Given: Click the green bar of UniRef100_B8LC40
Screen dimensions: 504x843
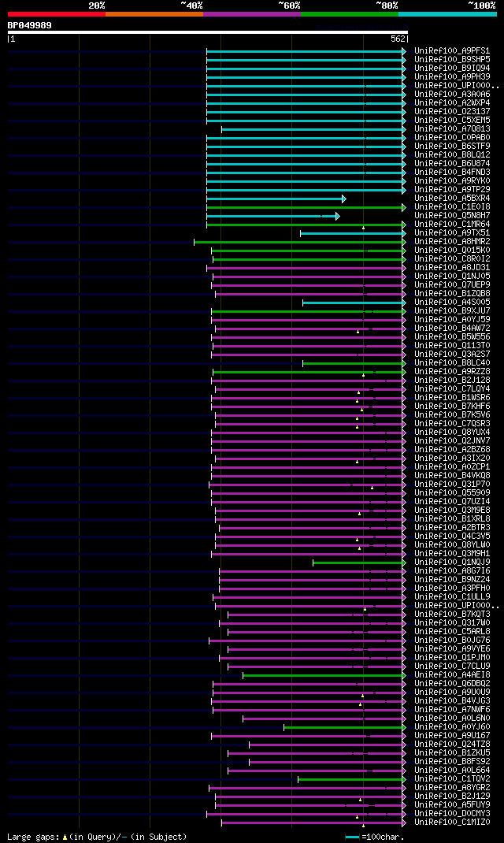Looking at the screenshot, I should (353, 363).
